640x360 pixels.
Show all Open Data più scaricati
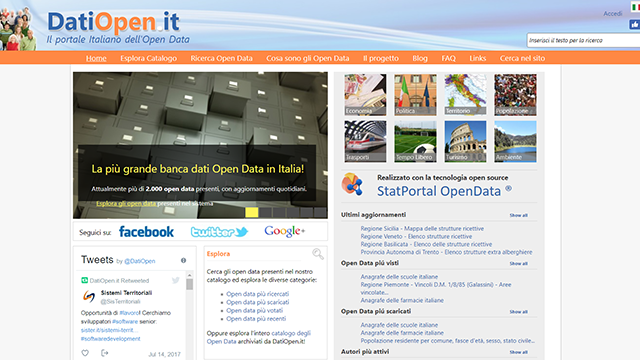click(518, 312)
